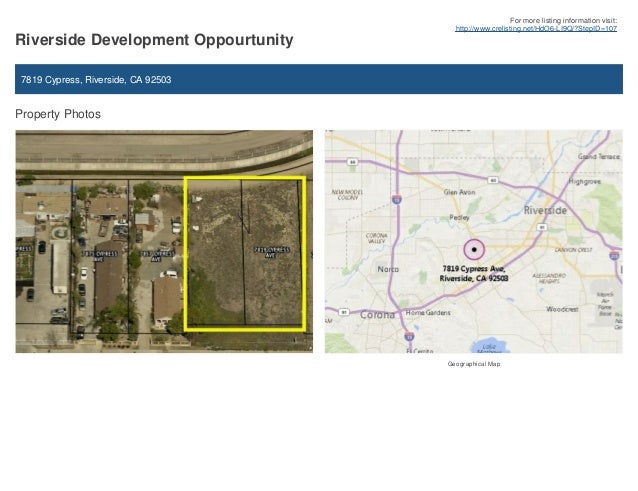Viewport: 638px width, 491px height.
Task: Click the geographical map image
Action: (x=474, y=241)
